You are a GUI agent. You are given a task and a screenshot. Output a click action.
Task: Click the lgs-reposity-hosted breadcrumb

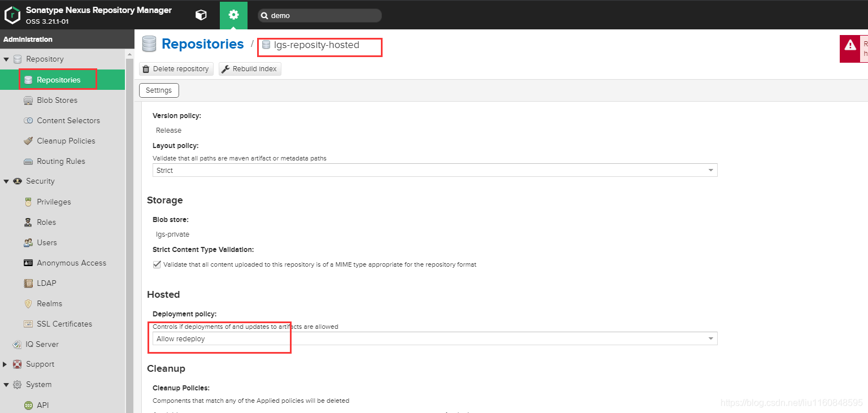[x=316, y=45]
